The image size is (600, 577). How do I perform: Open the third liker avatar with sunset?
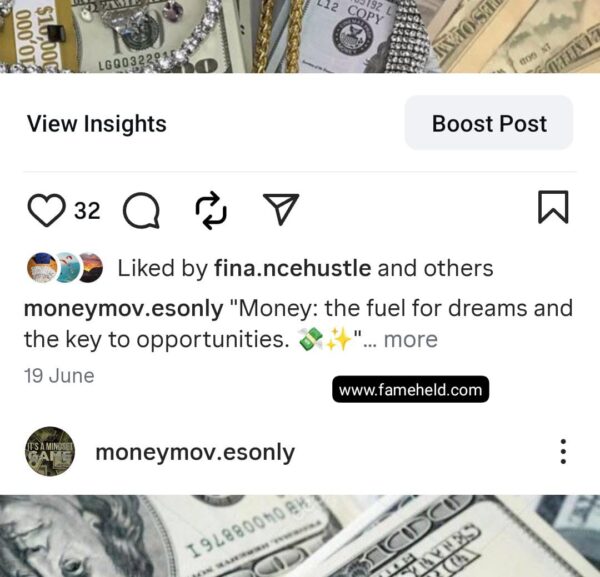click(91, 267)
